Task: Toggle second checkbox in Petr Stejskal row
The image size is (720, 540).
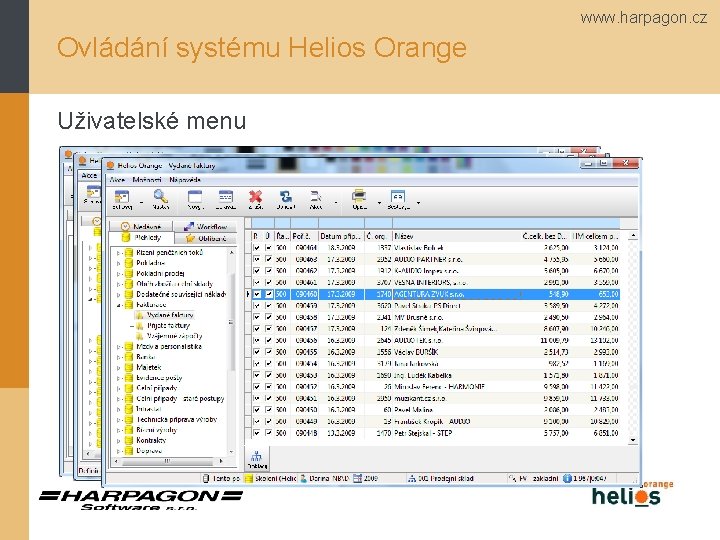Action: [269, 433]
